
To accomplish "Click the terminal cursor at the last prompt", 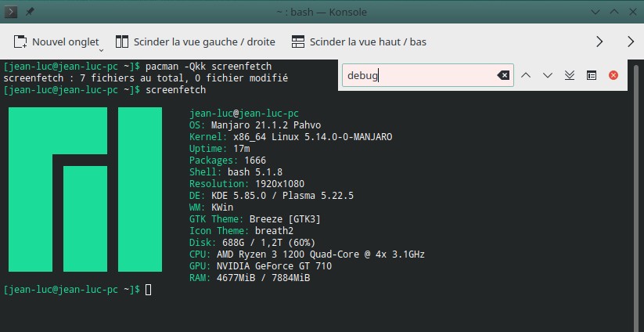I will pyautogui.click(x=148, y=290).
